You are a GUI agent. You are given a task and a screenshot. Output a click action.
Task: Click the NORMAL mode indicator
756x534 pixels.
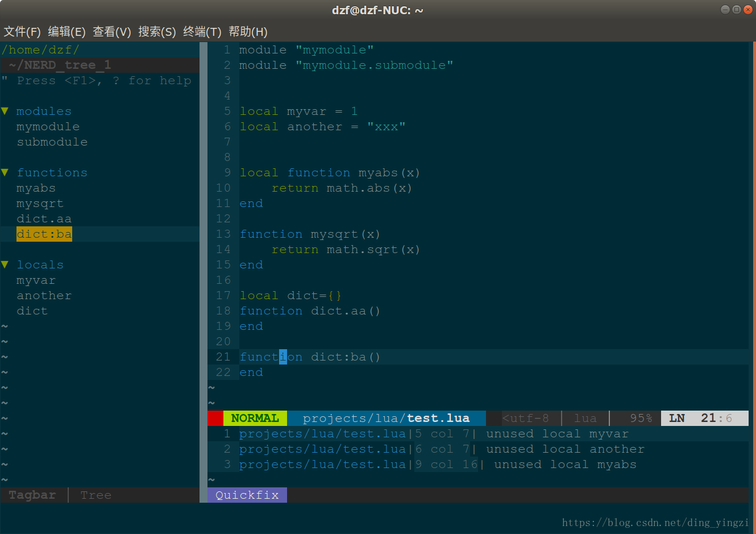pyautogui.click(x=255, y=419)
